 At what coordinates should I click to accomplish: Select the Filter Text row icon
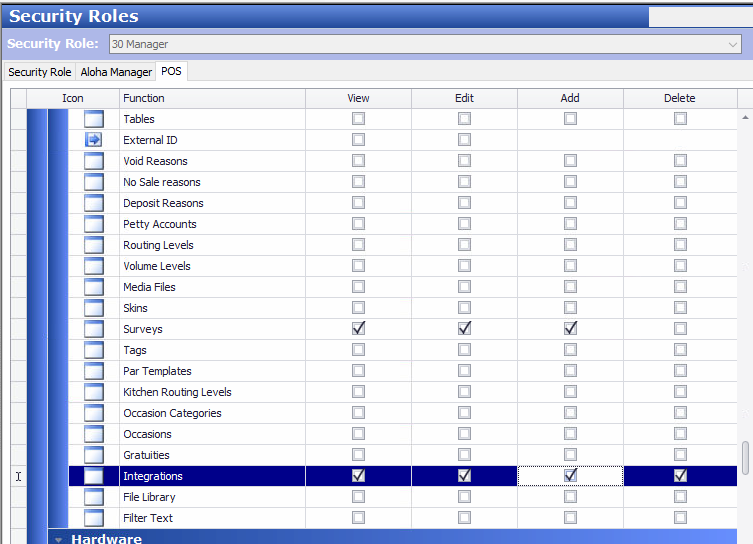pyautogui.click(x=94, y=518)
